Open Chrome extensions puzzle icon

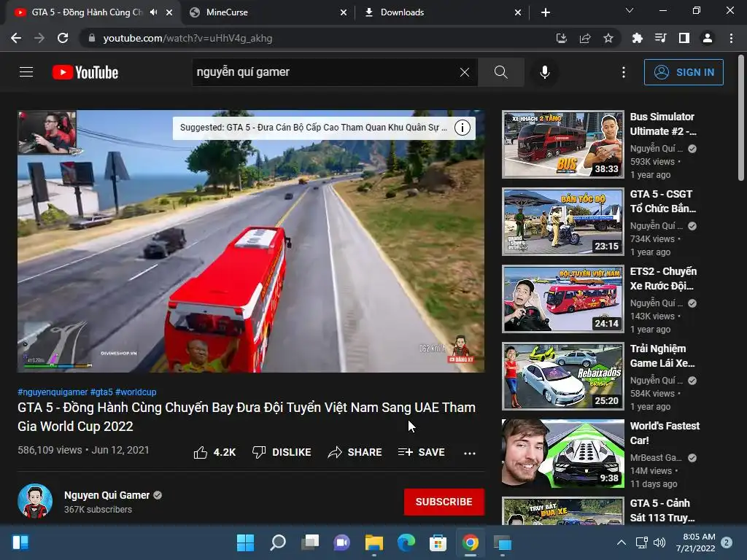pos(637,38)
